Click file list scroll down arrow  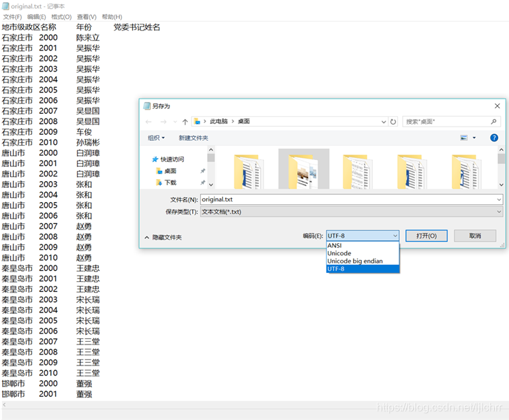coord(502,184)
